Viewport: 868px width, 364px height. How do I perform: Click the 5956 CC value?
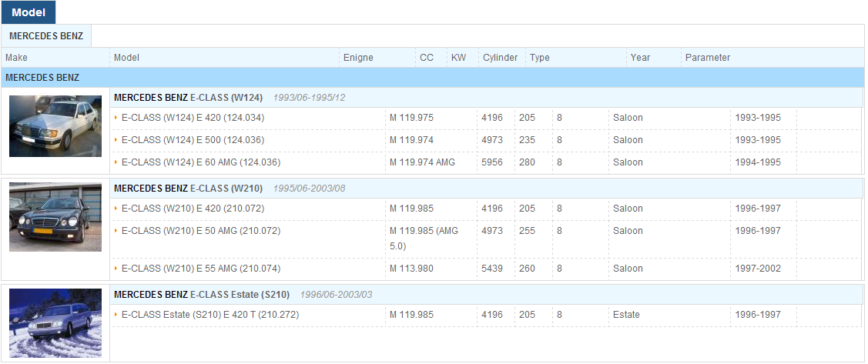493,162
